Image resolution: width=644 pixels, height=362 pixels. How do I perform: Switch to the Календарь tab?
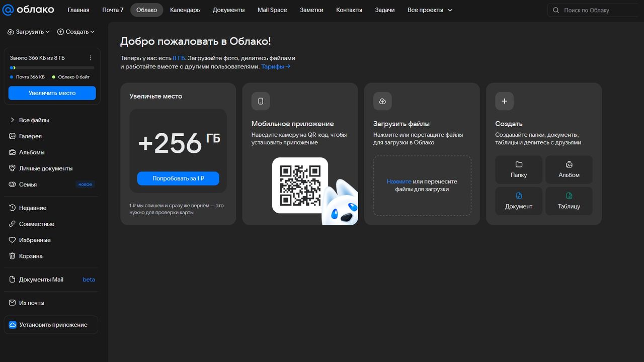click(x=185, y=10)
